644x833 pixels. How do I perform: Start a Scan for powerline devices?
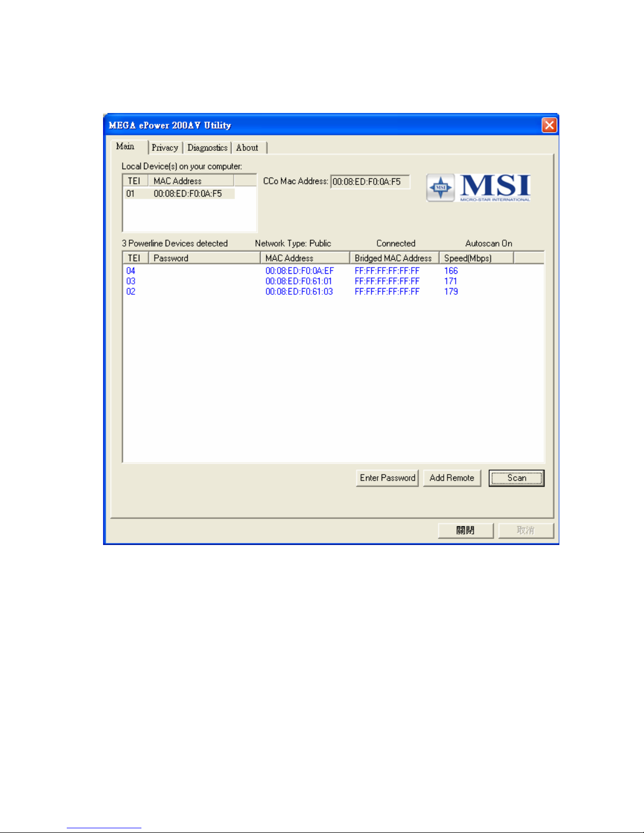[516, 478]
